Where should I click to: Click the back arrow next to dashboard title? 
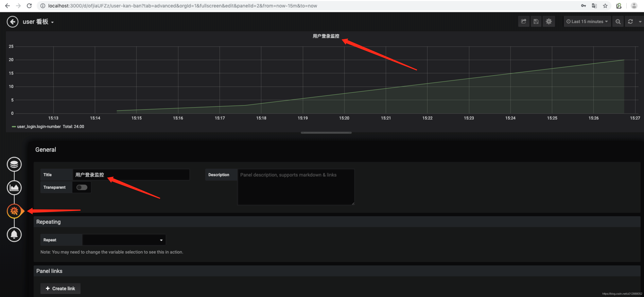[13, 22]
